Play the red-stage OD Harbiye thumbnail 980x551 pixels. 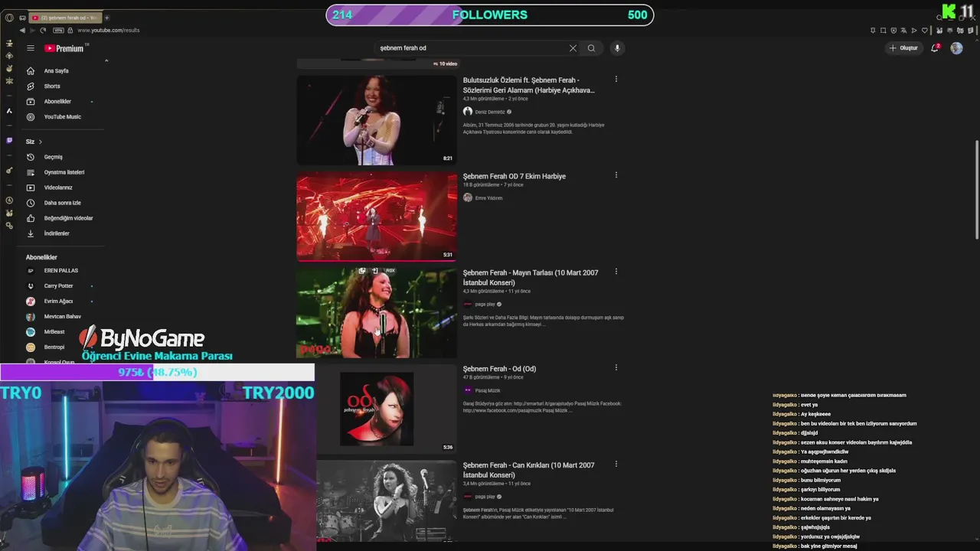point(377,216)
